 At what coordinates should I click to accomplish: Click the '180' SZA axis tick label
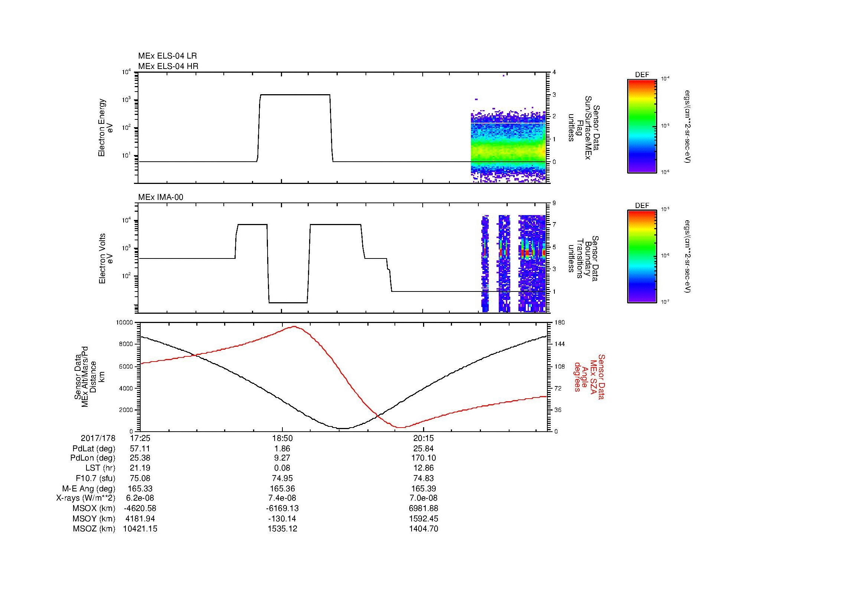coord(560,323)
